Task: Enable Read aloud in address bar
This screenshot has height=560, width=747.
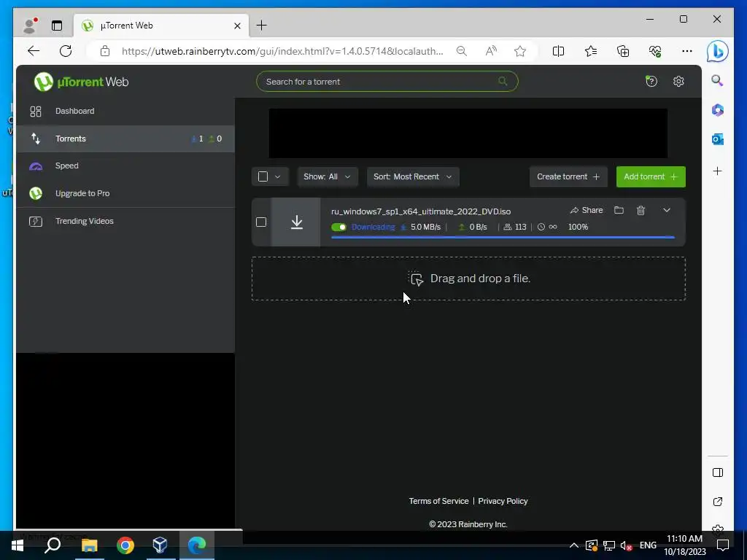Action: click(491, 51)
